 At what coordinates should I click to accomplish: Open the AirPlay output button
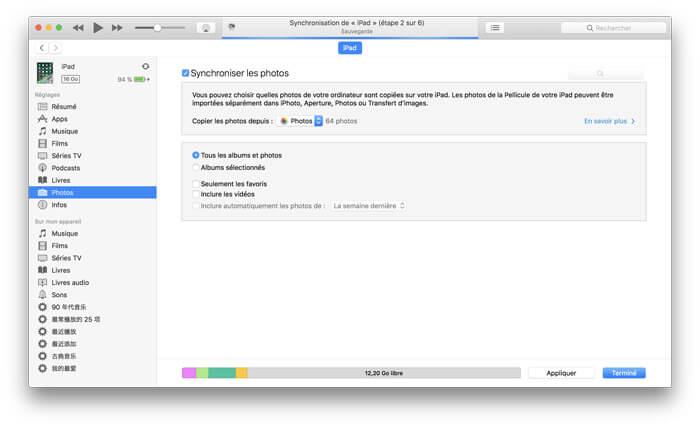(x=206, y=28)
